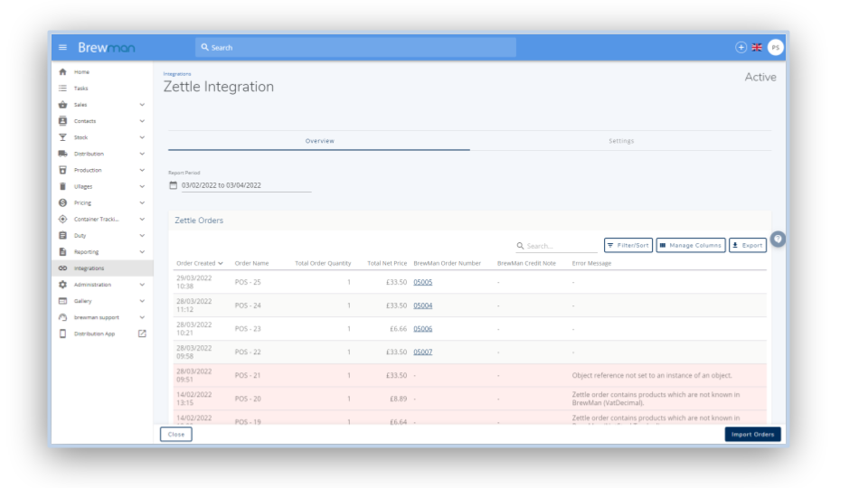Click the Integrations link icon
The image size is (868, 488).
62,268
